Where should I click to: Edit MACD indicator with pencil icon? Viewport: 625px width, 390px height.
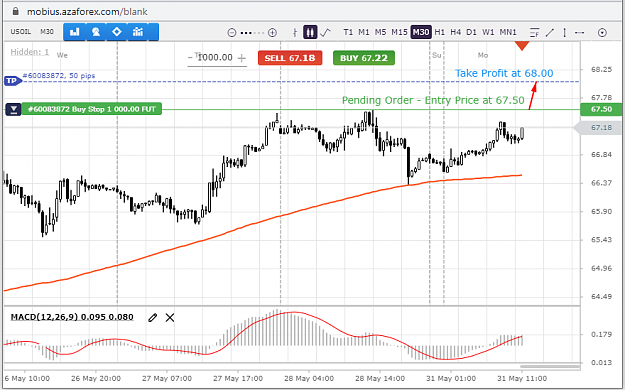coord(152,317)
